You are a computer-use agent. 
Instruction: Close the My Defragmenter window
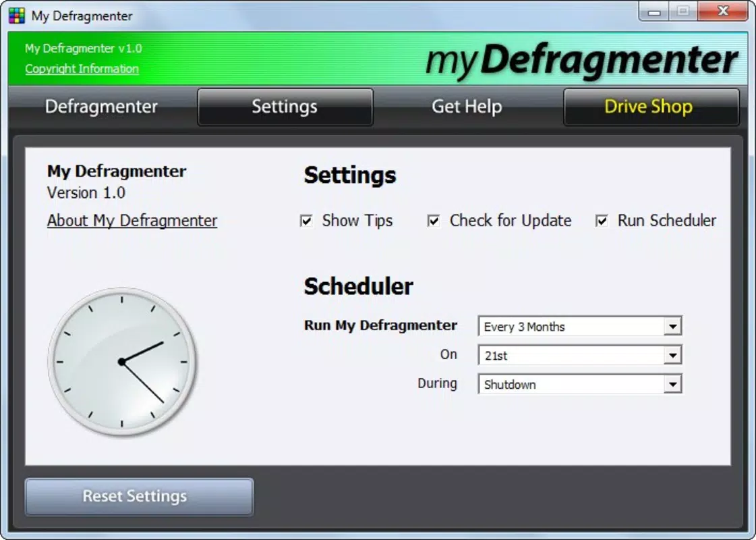pyautogui.click(x=722, y=11)
